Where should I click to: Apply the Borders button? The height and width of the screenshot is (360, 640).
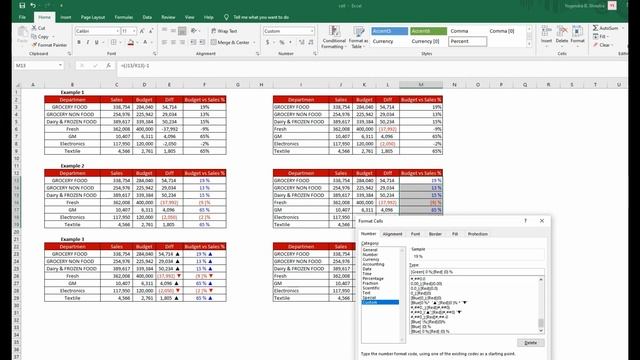(x=113, y=42)
